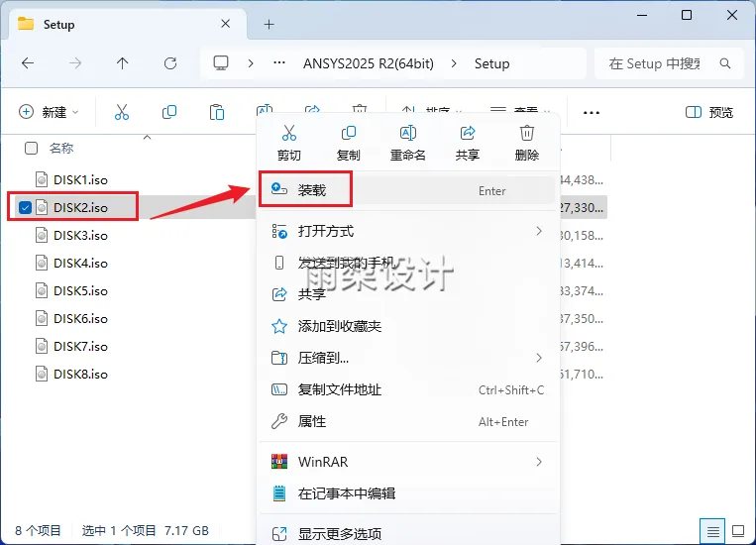This screenshot has height=545, width=756.
Task: Select the DISK6.iso file
Action: pyautogui.click(x=80, y=318)
